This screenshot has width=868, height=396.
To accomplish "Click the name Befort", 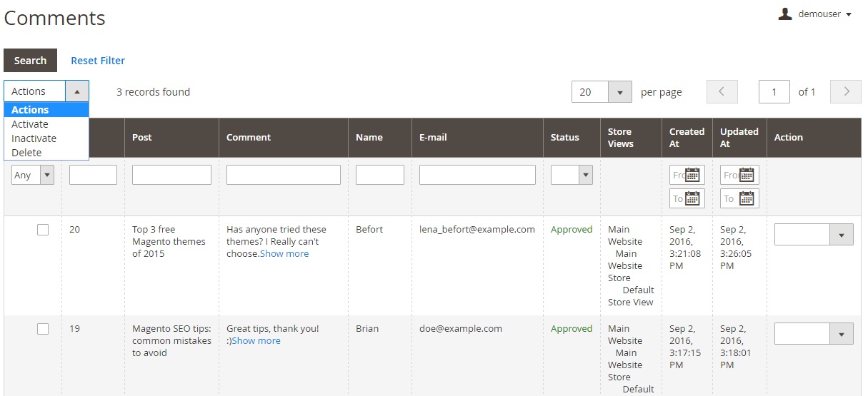I will pos(369,230).
